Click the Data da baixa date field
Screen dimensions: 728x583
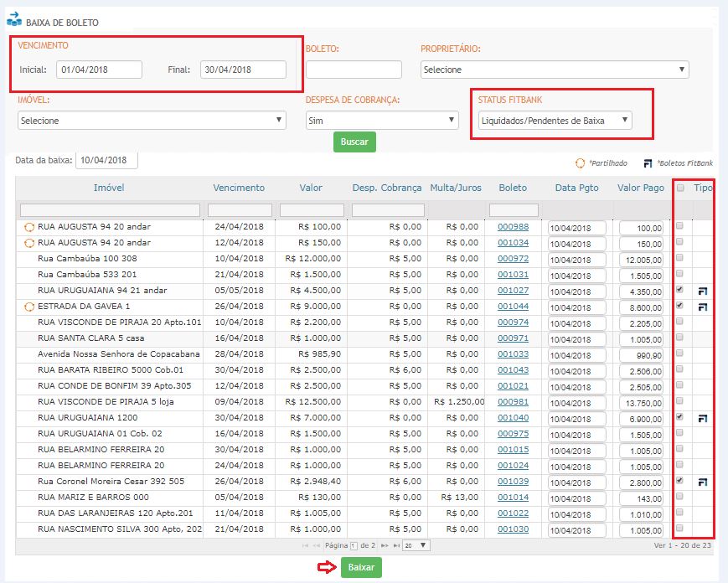click(106, 160)
